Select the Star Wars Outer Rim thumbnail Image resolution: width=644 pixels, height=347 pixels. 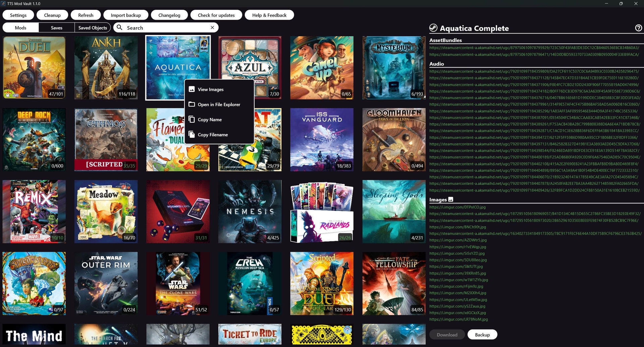[106, 284]
